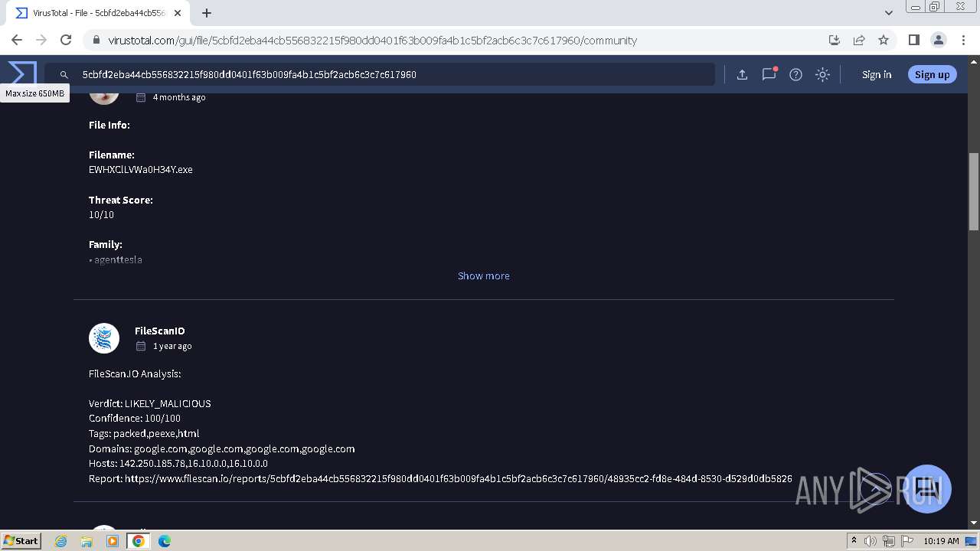980x551 pixels.
Task: Open the volume speaker tray icon
Action: click(871, 541)
